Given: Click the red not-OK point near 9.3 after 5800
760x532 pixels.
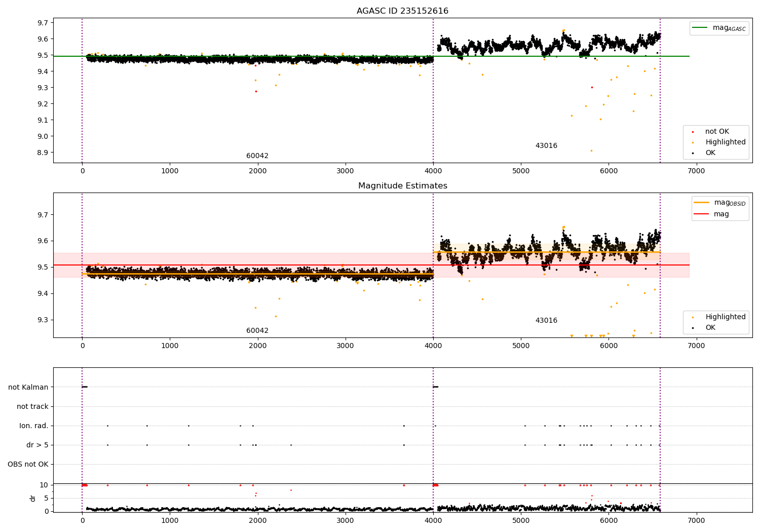Looking at the screenshot, I should point(592,87).
